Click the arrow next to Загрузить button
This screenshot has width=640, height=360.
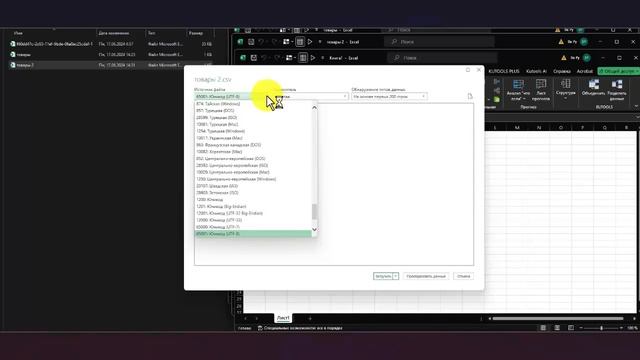(395, 276)
